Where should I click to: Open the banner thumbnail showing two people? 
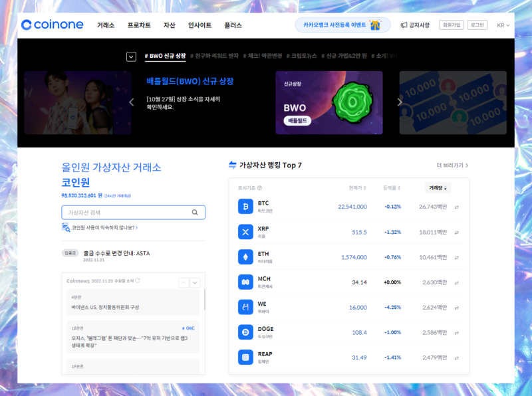pos(78,103)
